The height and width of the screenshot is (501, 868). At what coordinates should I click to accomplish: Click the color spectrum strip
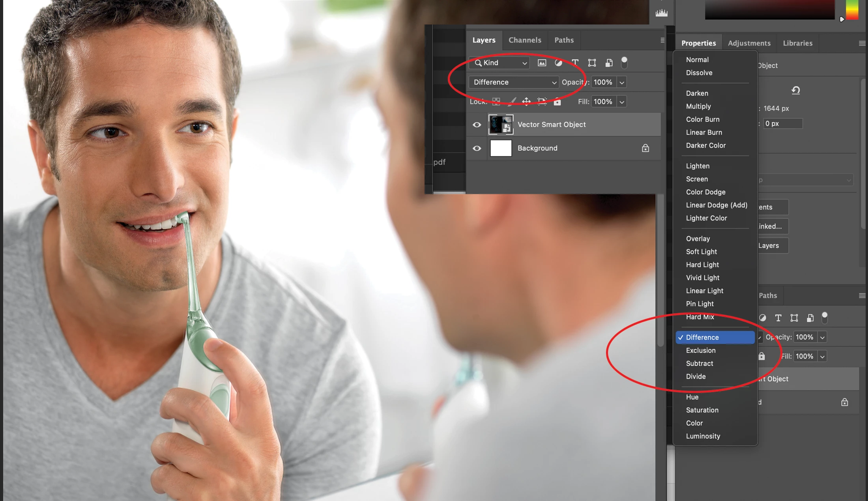click(852, 9)
